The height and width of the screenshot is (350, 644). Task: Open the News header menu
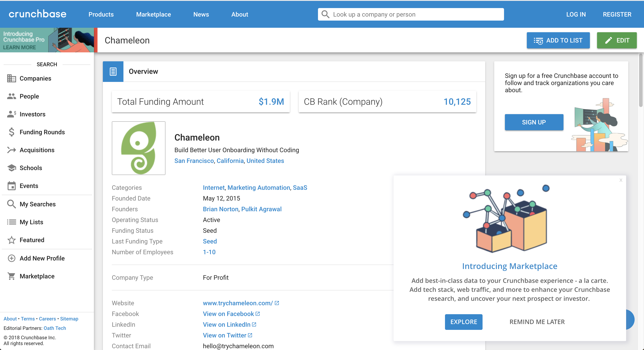201,14
